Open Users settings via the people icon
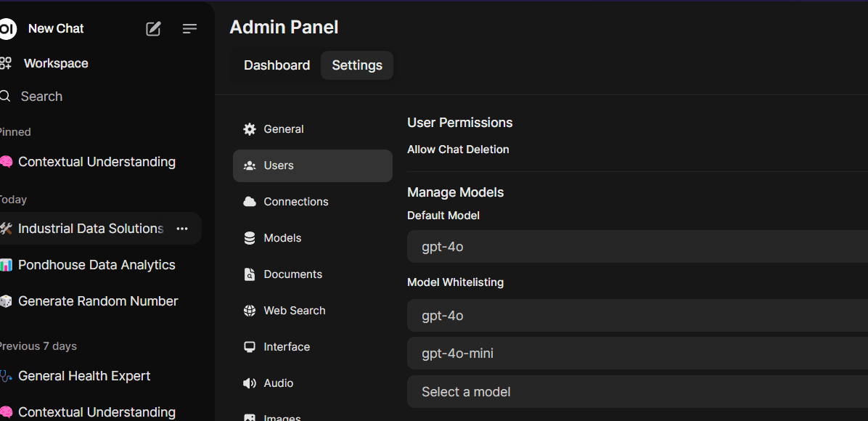 coord(250,165)
